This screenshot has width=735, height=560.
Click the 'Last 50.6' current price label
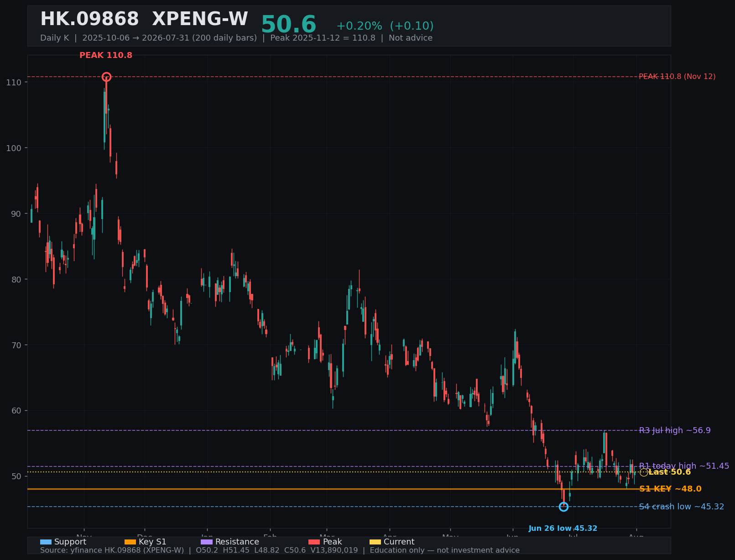(669, 472)
